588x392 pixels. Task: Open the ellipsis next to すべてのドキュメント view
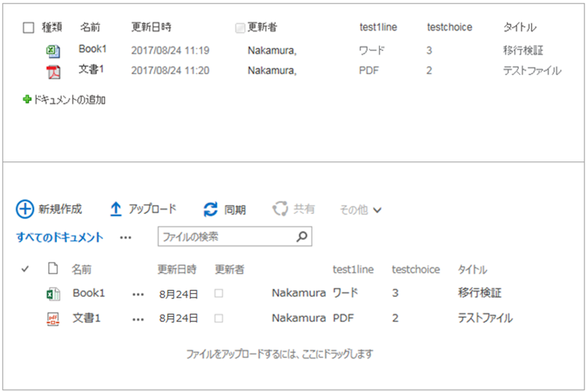click(125, 237)
